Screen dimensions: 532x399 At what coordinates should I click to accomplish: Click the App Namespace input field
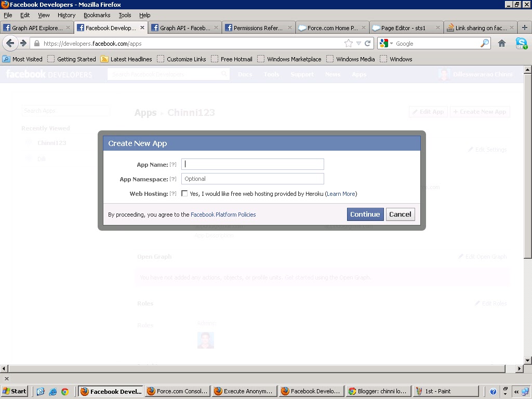point(252,179)
